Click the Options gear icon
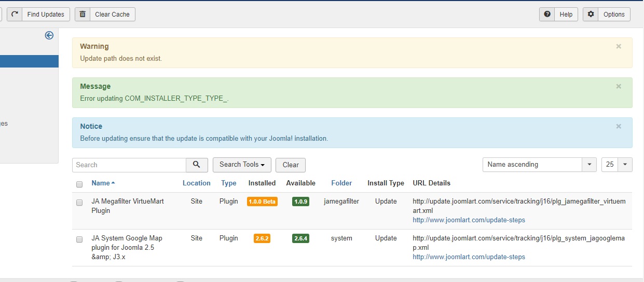 (x=591, y=14)
